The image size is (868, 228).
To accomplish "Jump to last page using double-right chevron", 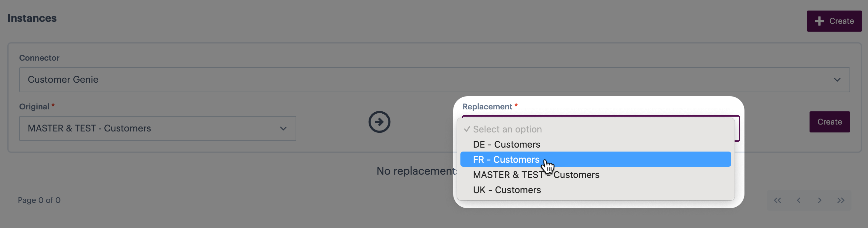I will pos(841,200).
